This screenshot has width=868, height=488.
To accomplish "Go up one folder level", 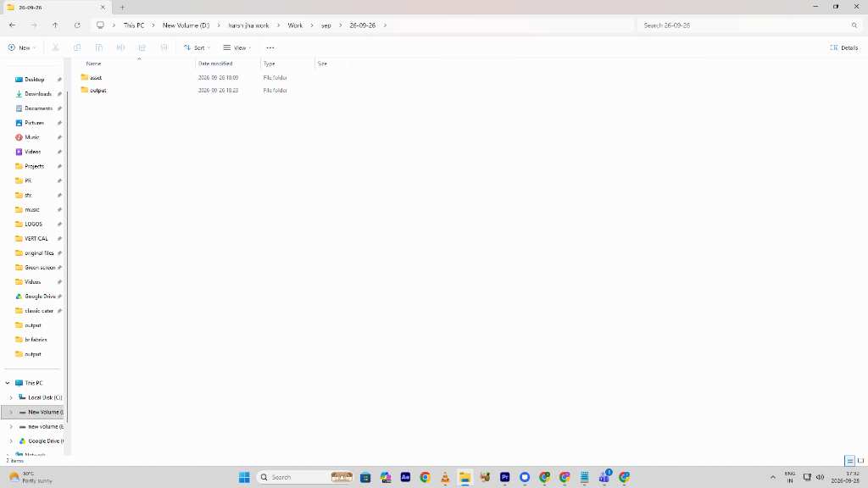I will [x=55, y=25].
